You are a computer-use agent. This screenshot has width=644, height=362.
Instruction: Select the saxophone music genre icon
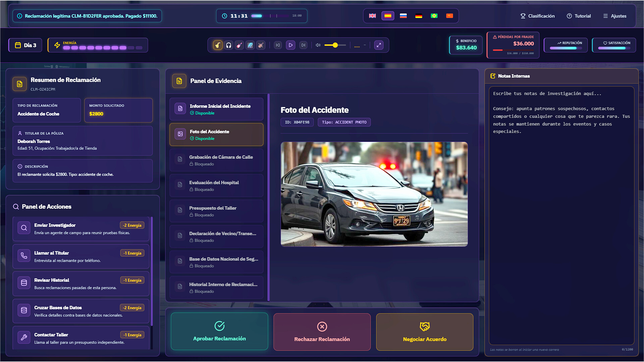pyautogui.click(x=218, y=45)
